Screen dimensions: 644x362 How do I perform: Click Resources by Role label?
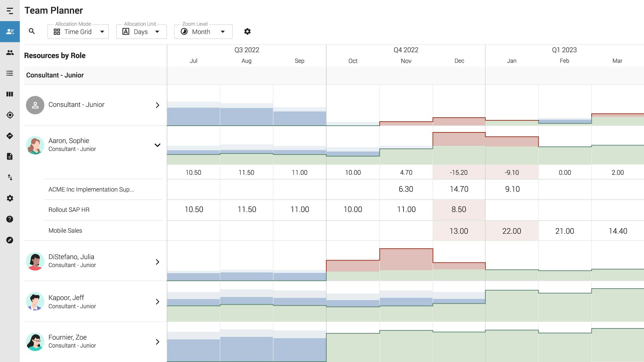pos(54,56)
